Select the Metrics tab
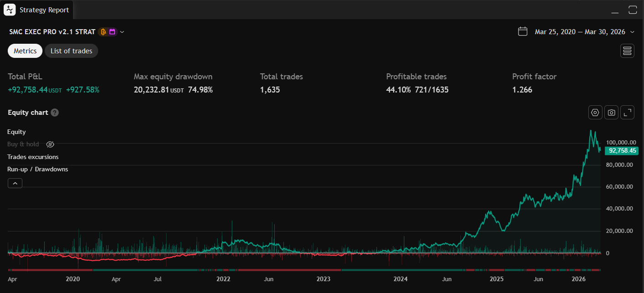Screen dimensions: 644x293 25,51
